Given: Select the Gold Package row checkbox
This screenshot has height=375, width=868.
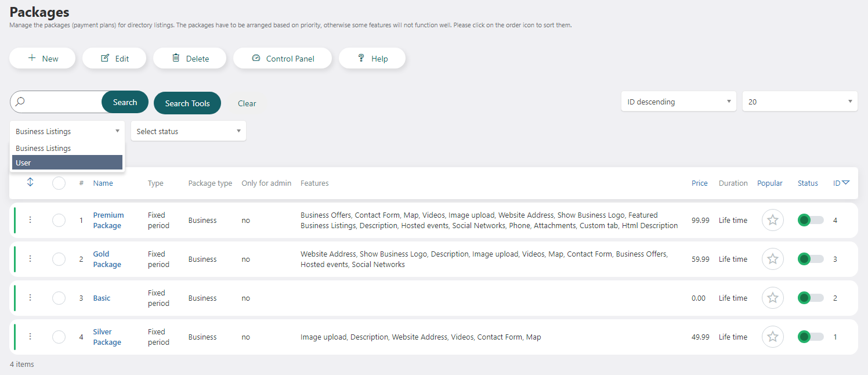Looking at the screenshot, I should 59,259.
